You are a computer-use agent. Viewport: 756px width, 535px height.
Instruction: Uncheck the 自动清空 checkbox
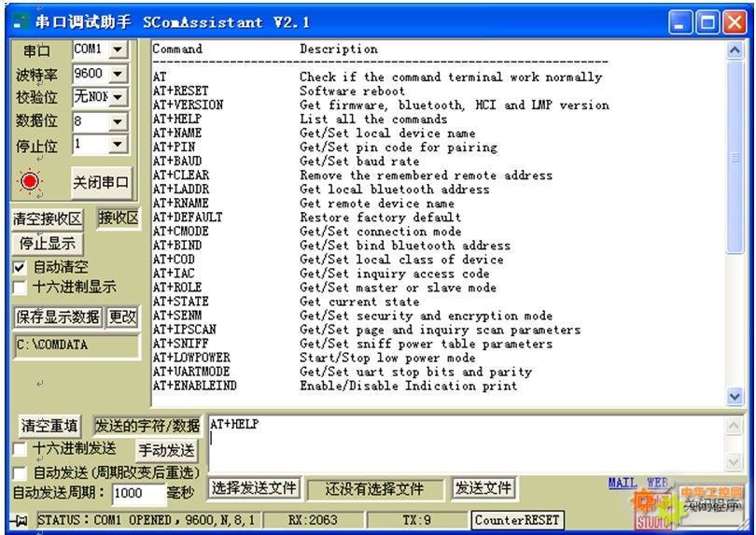20,267
